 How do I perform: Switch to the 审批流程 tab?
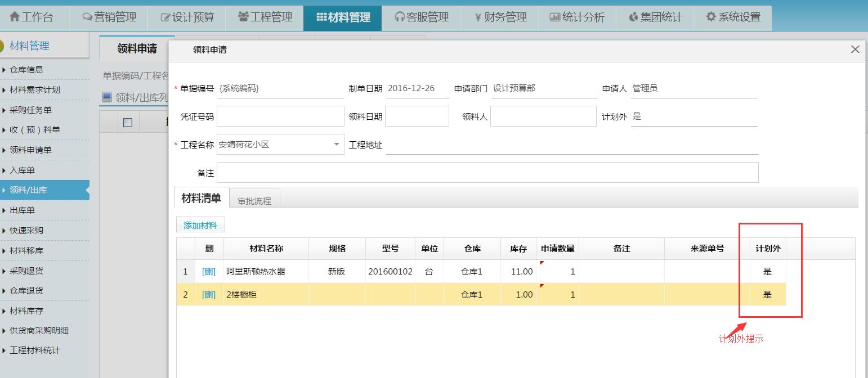coord(254,200)
